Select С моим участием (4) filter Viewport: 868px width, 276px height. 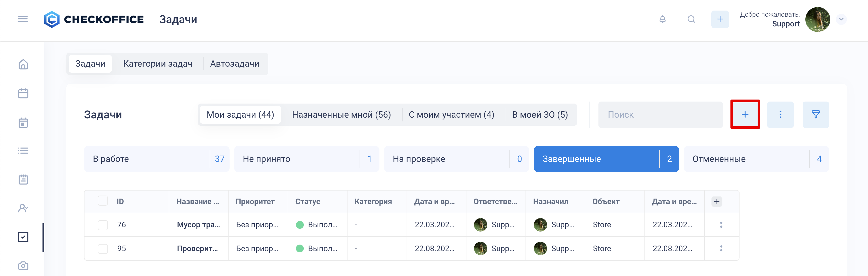(x=452, y=115)
